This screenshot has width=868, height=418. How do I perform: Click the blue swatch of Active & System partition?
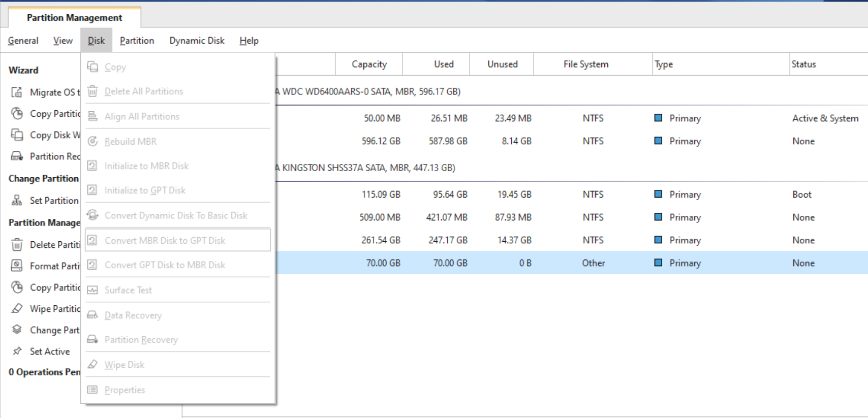658,118
